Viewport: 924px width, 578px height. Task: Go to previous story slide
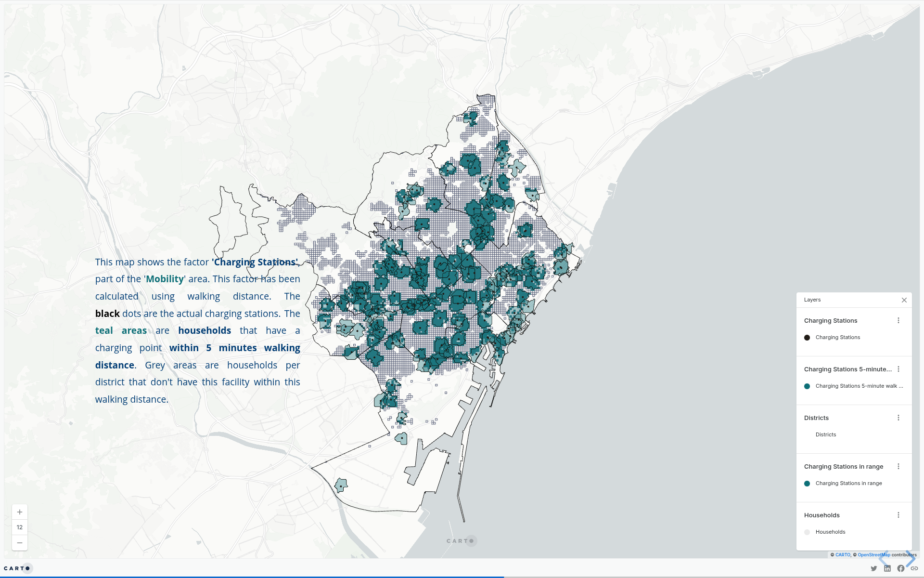[x=884, y=559]
